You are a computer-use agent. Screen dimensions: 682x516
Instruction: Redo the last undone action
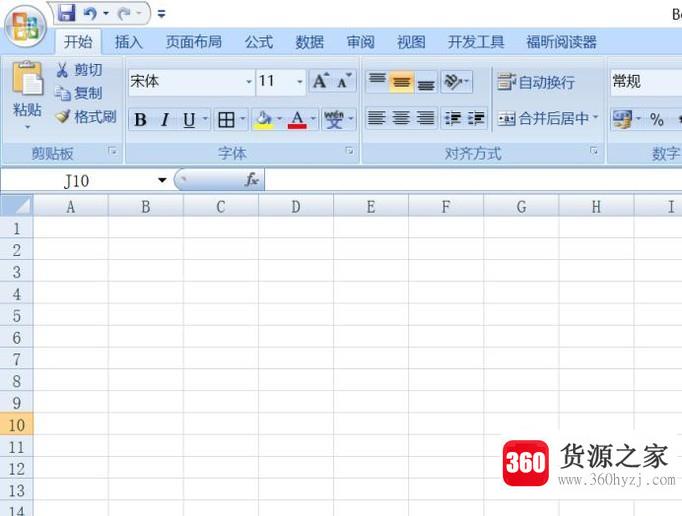point(124,14)
